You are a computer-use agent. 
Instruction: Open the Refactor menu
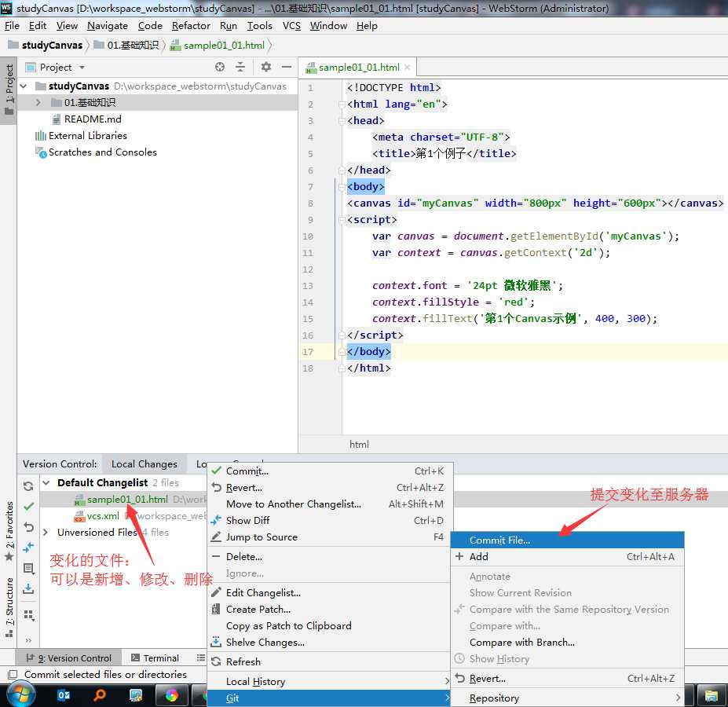coord(191,26)
